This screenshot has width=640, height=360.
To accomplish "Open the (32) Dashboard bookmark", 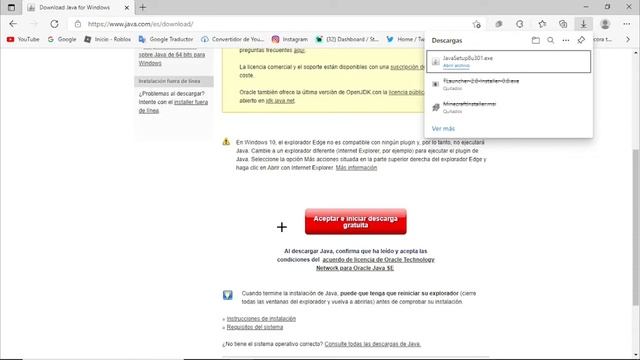I will pos(347,39).
